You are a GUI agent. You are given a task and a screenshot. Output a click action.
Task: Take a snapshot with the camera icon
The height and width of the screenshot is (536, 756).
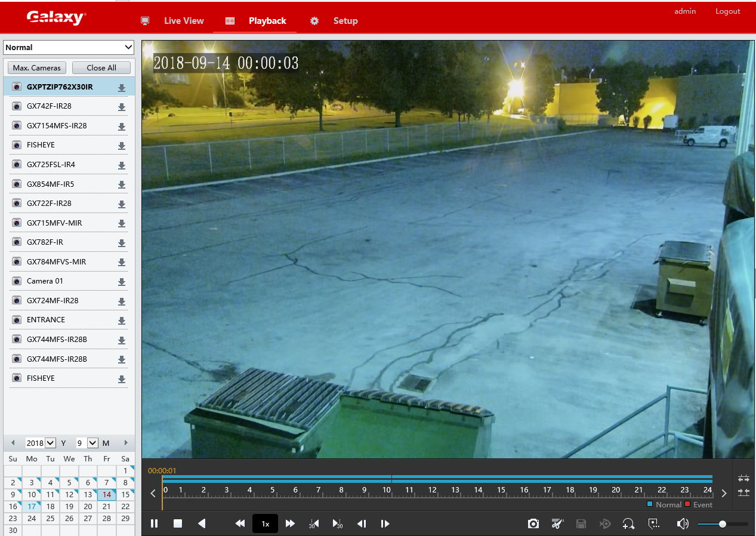coord(533,523)
